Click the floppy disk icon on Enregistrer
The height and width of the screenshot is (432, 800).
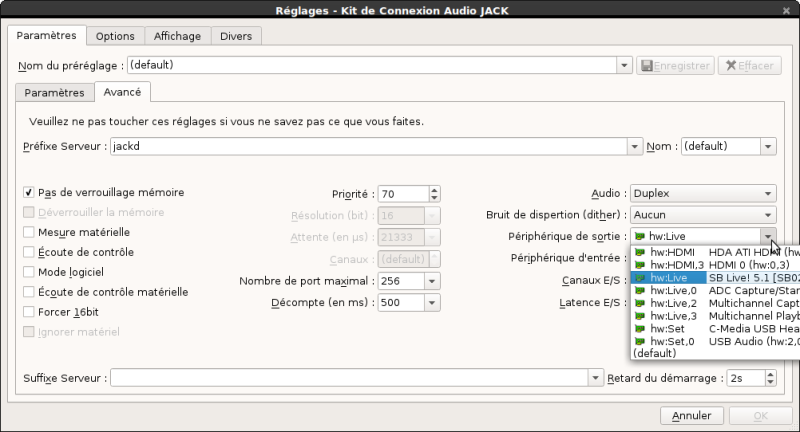[647, 66]
